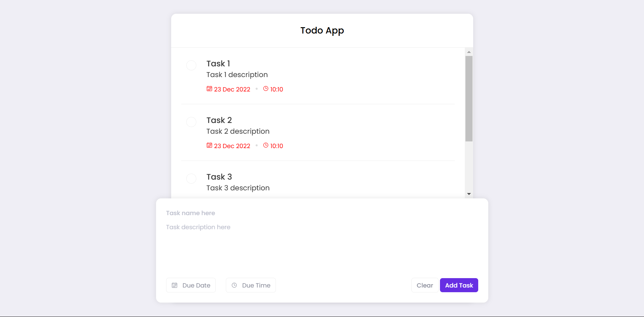Screen dimensions: 644x317
Task: Click the clock icon in Due Time button
Action: point(234,286)
